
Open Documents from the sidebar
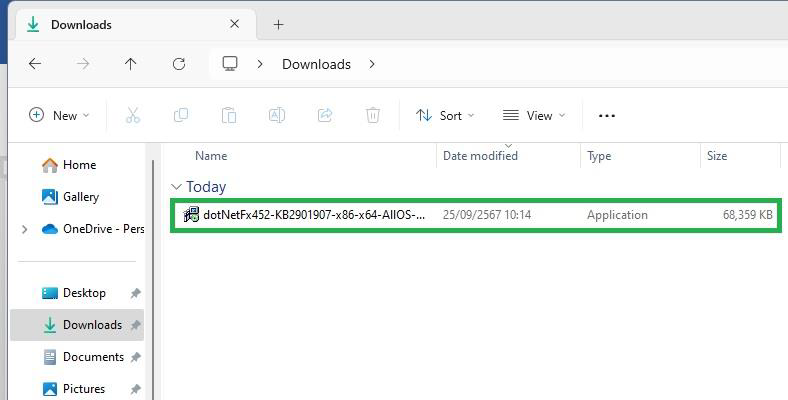(93, 357)
